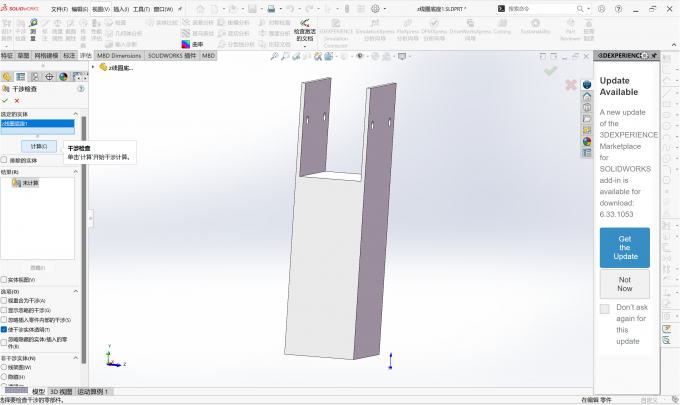Enable 忽略插入零件内部的干涉 option
Screen dimensions: 680x405
click(x=4, y=320)
